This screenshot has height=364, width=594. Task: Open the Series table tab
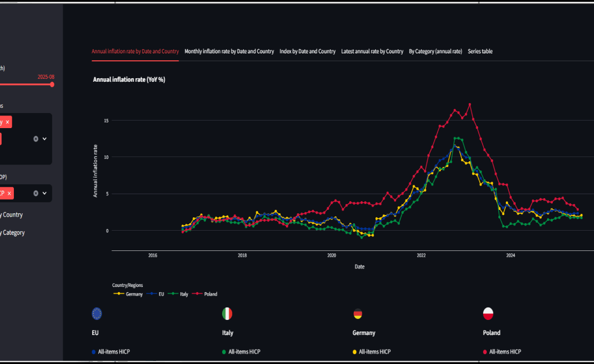point(480,51)
